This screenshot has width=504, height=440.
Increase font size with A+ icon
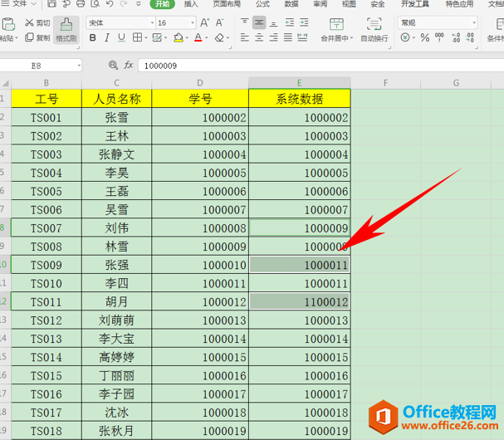coord(205,22)
